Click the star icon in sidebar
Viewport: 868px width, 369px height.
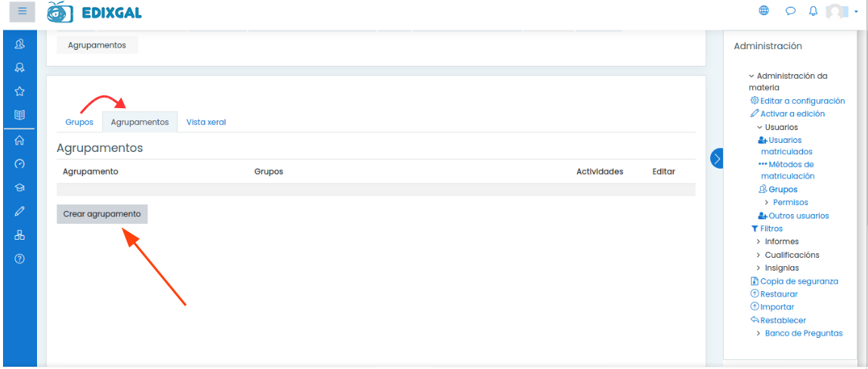20,91
